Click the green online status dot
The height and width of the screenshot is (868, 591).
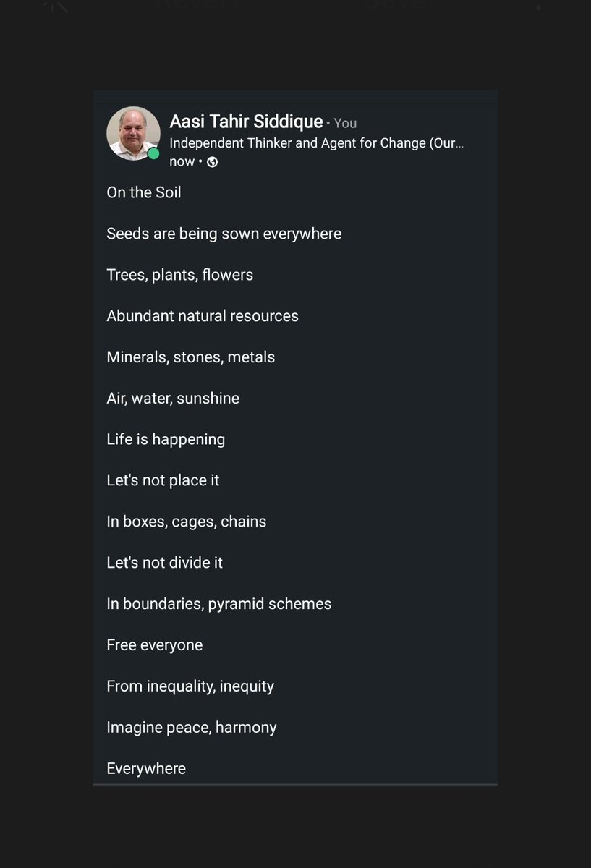click(x=153, y=153)
